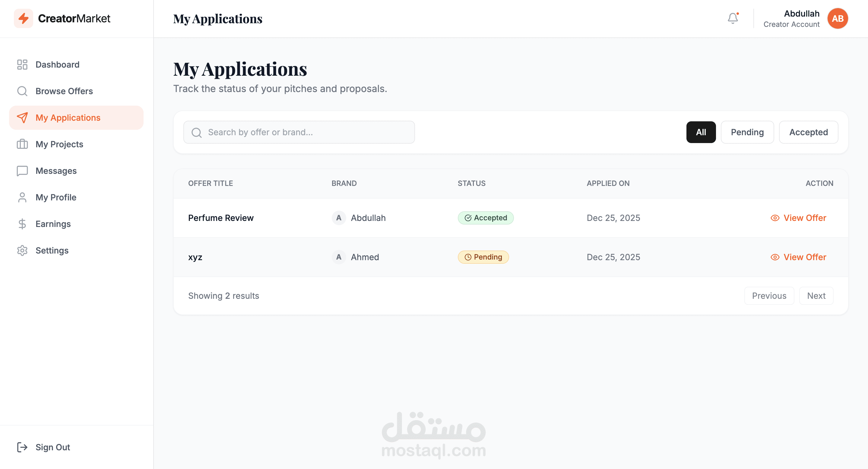Open the AB user avatar

[x=837, y=18]
